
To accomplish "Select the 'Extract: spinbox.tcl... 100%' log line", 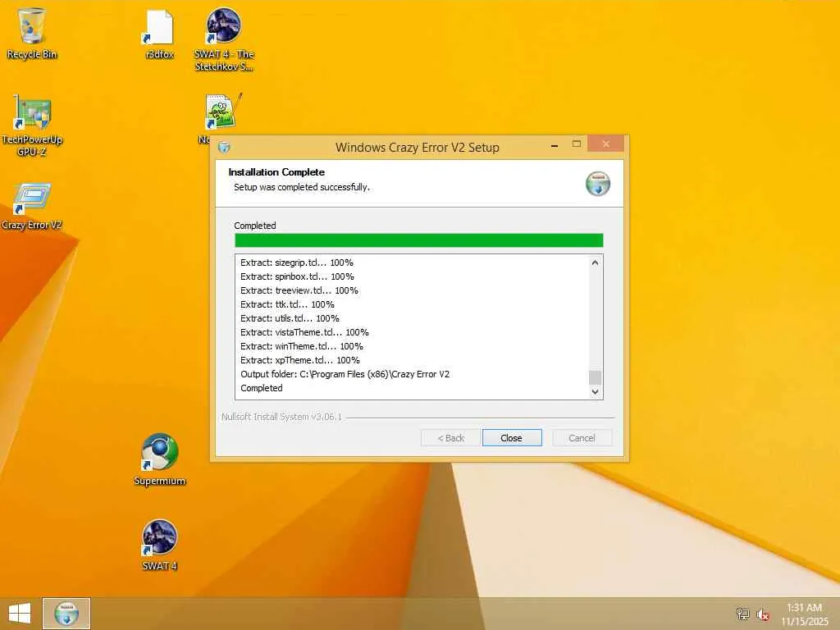I will (297, 276).
